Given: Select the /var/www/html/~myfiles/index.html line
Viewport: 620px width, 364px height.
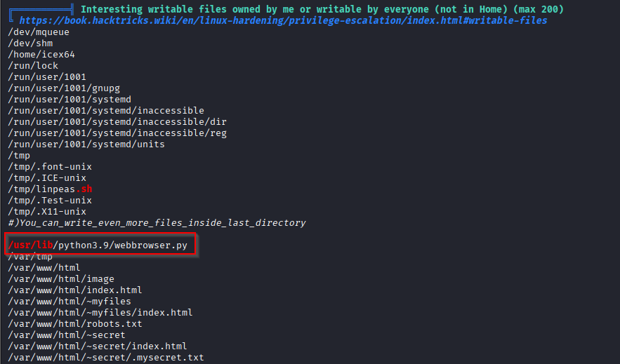Looking at the screenshot, I should click(x=100, y=313).
